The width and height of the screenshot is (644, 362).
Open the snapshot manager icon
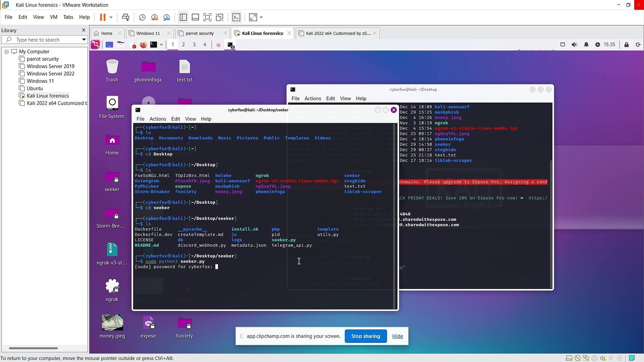[x=167, y=17]
